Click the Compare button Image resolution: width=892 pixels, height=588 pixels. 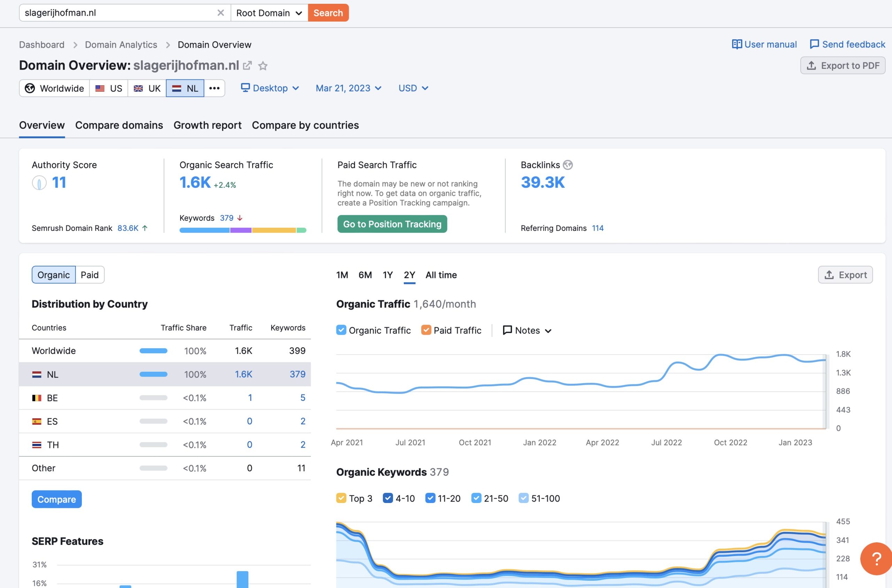[x=57, y=499]
